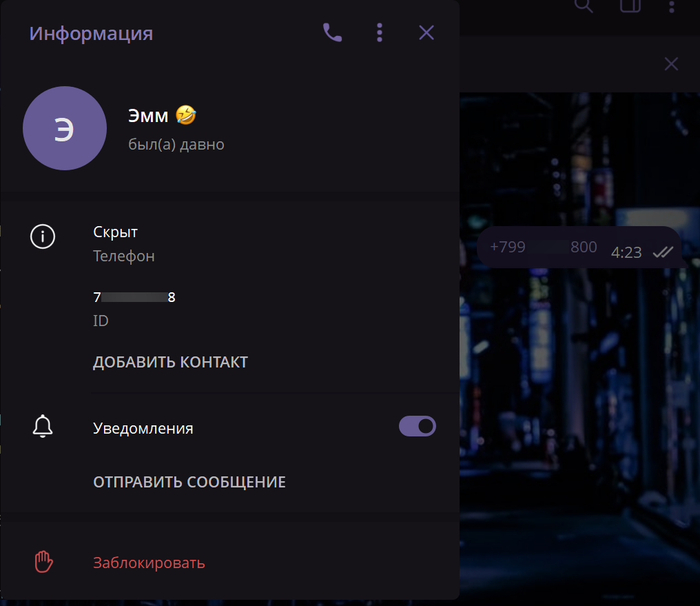Select Заблокировать to block the user
The width and height of the screenshot is (700, 606).
pyautogui.click(x=149, y=563)
